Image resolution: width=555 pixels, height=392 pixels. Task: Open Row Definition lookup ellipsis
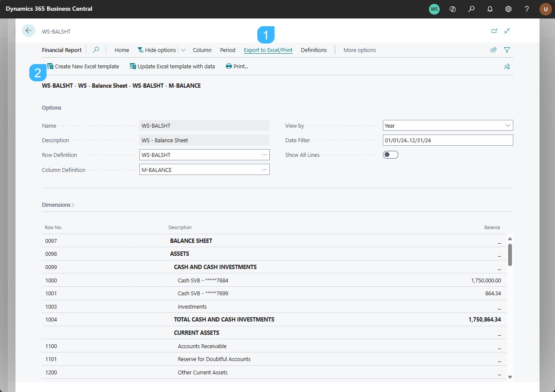(x=264, y=155)
